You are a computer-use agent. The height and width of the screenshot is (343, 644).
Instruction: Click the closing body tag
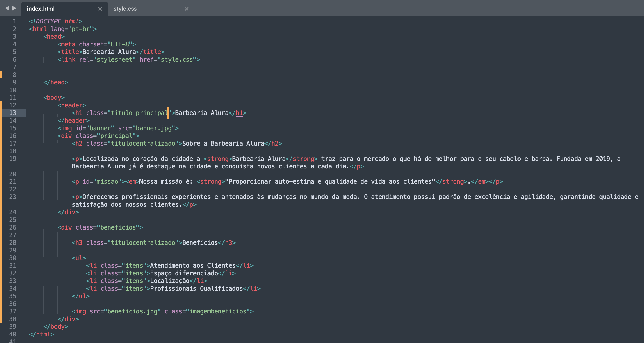56,326
